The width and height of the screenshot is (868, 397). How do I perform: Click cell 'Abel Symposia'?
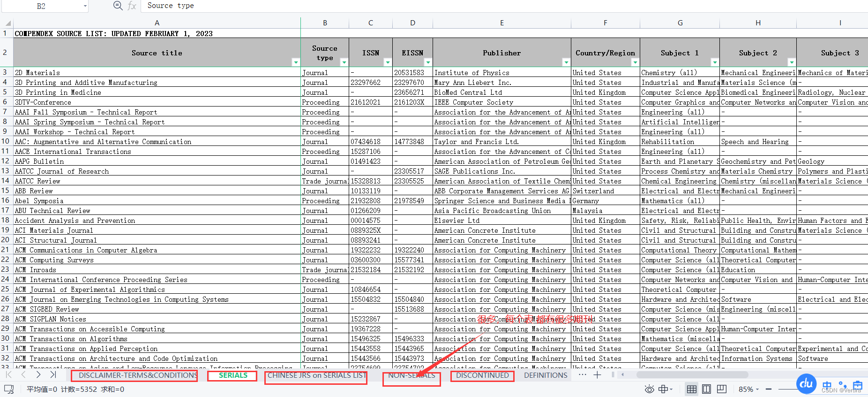[157, 200]
